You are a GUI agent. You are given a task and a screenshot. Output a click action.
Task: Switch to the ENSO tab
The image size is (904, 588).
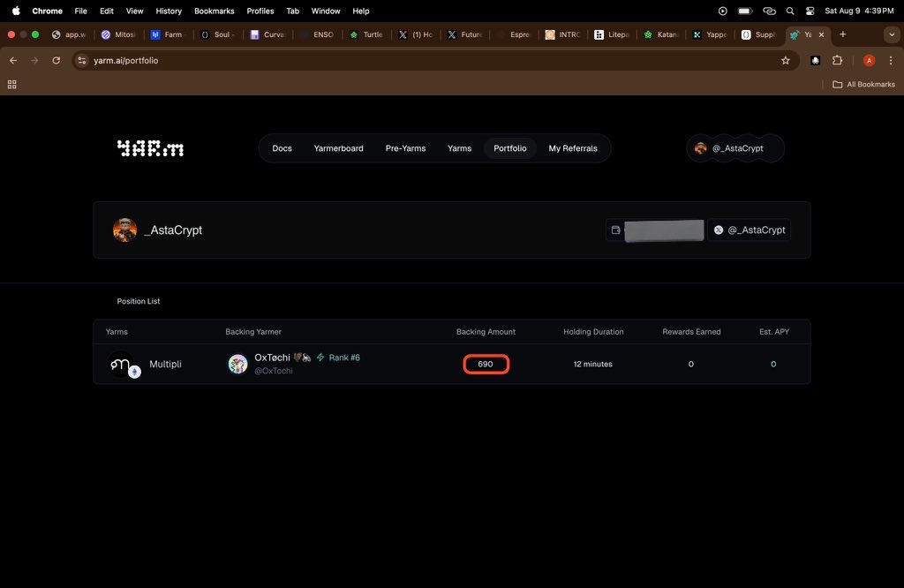[x=317, y=34]
